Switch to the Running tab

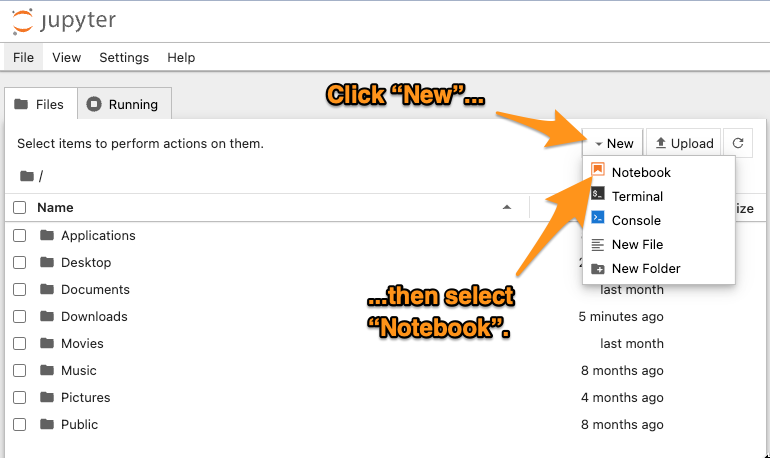(x=124, y=104)
